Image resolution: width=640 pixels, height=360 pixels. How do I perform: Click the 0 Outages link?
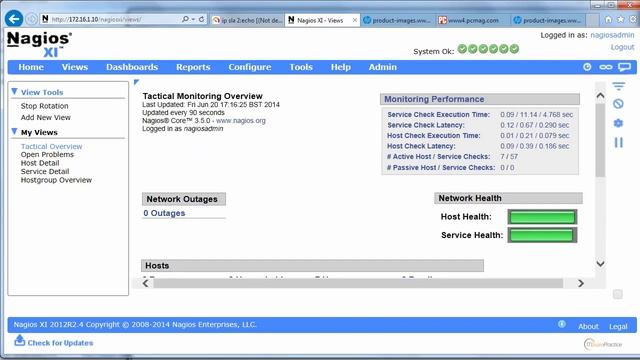click(x=164, y=213)
